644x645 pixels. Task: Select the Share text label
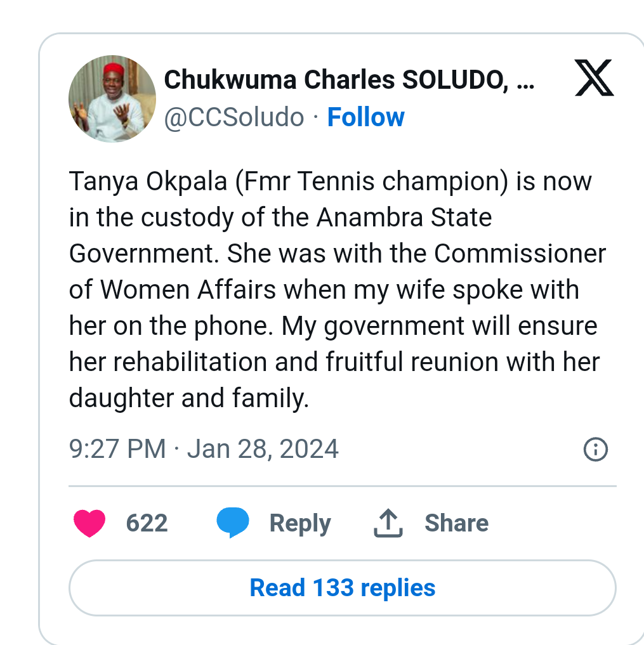point(457,523)
